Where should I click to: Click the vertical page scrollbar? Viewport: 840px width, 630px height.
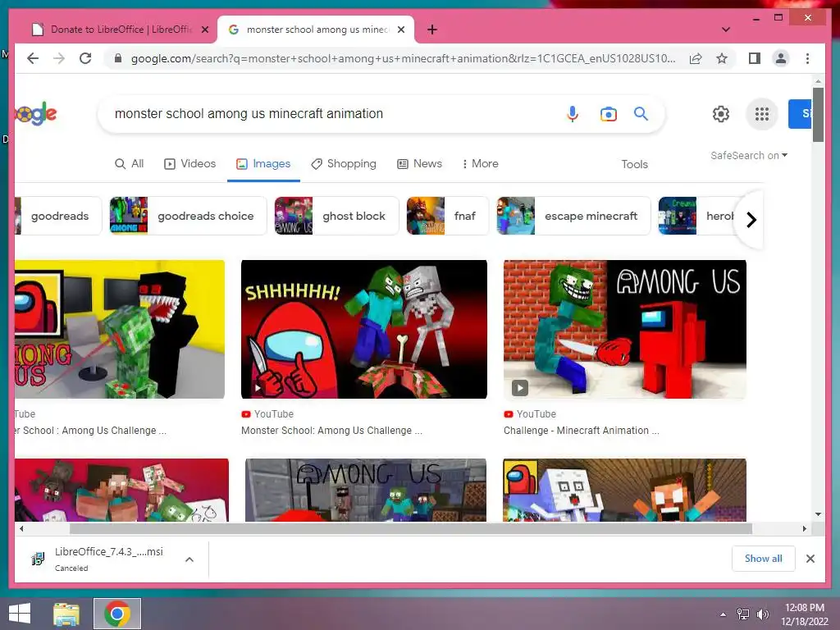818,115
